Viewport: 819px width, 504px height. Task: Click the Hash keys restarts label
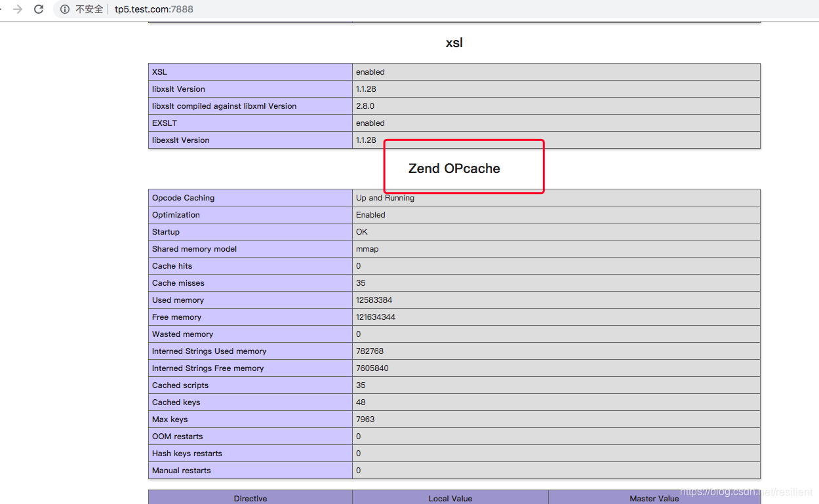pos(187,454)
